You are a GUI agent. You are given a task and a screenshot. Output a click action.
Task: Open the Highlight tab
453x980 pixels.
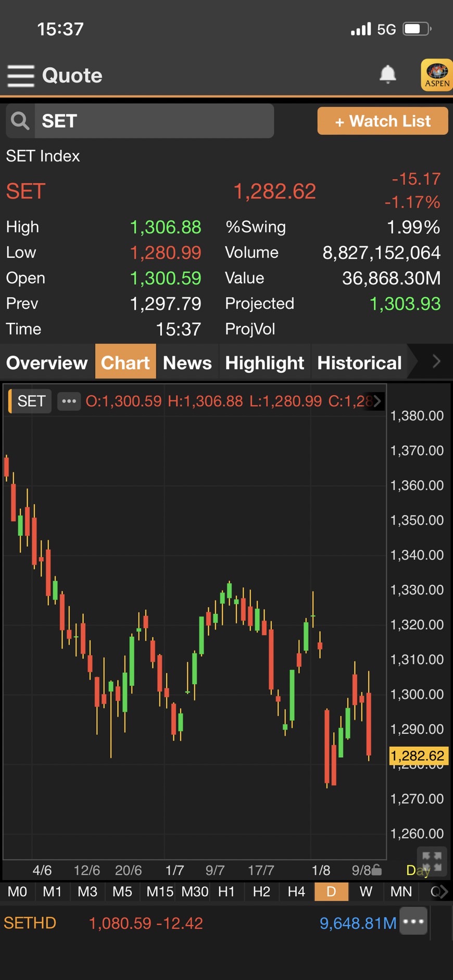[x=265, y=362]
